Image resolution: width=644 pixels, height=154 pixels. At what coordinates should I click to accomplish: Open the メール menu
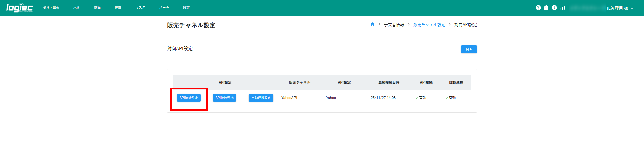[x=164, y=8]
